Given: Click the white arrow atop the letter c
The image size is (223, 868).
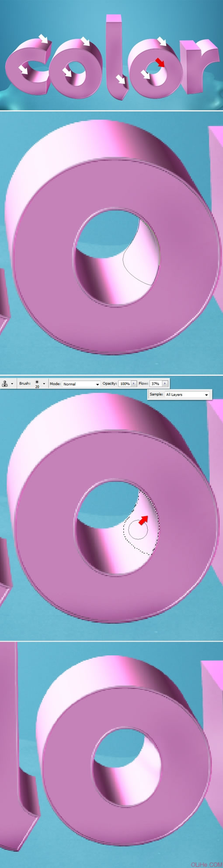Looking at the screenshot, I should pos(43,38).
